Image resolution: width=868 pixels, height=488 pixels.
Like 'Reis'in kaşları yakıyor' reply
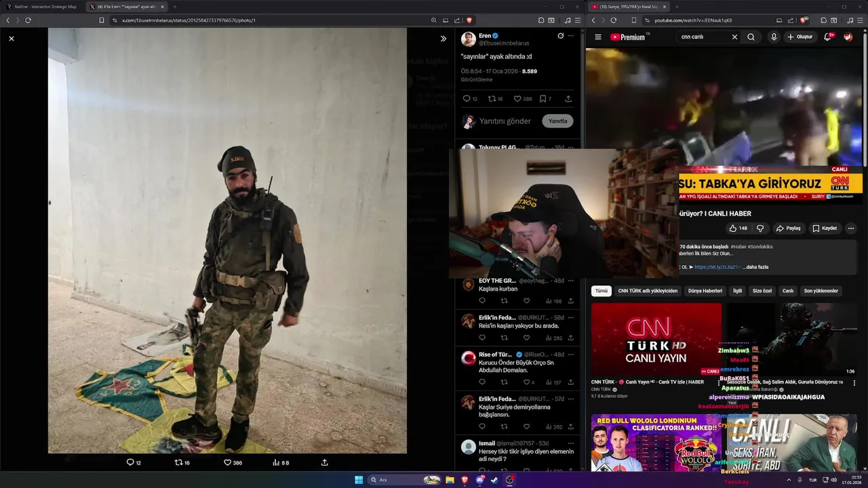[x=526, y=338]
